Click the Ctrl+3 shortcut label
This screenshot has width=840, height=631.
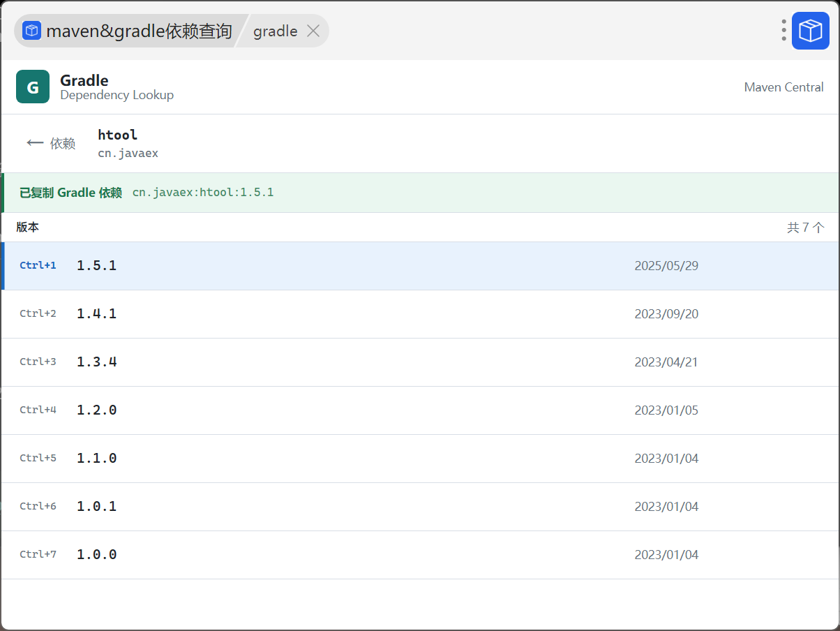[x=38, y=362]
